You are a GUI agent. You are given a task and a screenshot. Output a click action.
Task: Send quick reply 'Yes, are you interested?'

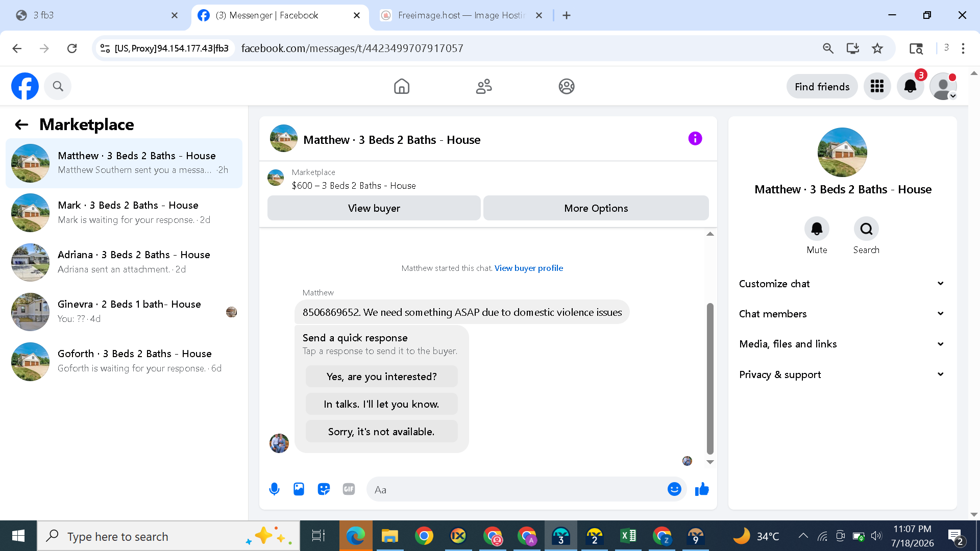click(382, 377)
